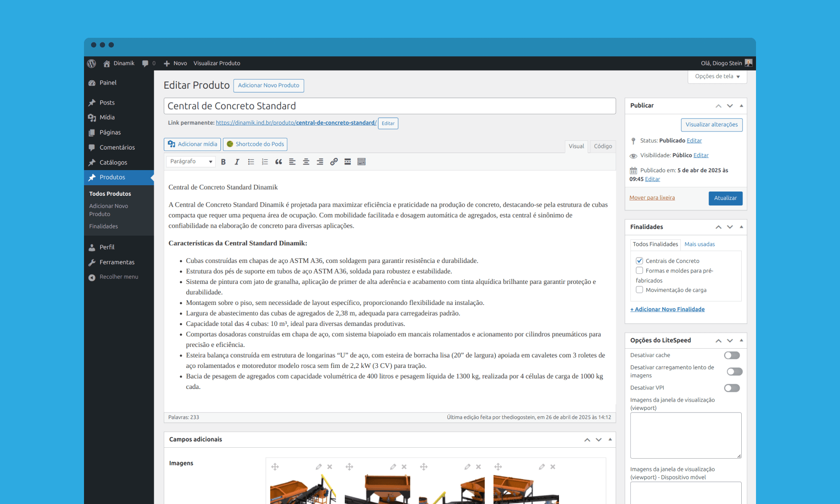Switch to the Código editor tab
This screenshot has height=504, width=840.
point(603,146)
